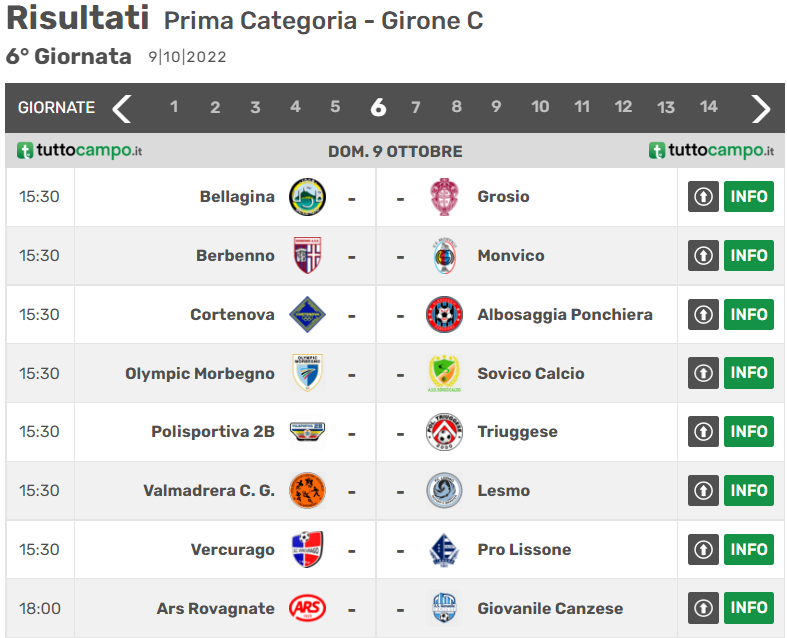The width and height of the screenshot is (787, 638).
Task: Switch to giornata 14
Action: point(708,107)
